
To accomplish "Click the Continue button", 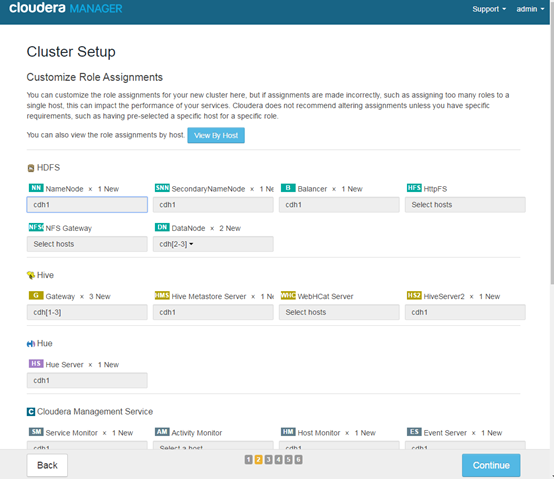I will coord(491,465).
